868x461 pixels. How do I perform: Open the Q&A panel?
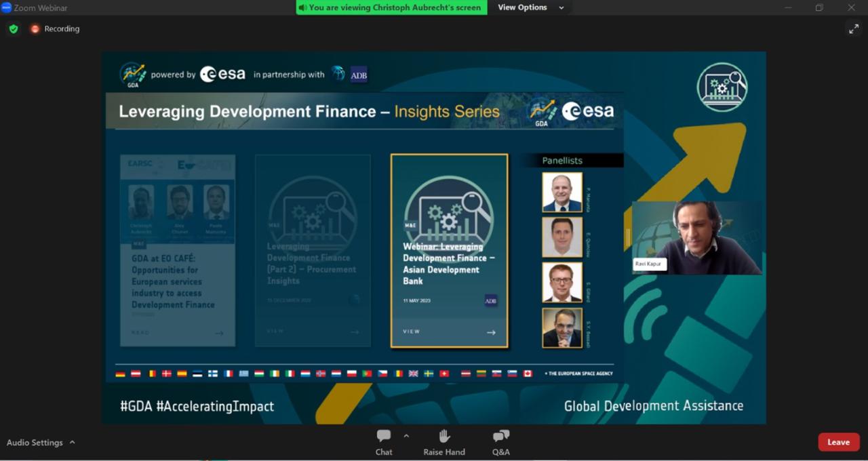pyautogui.click(x=501, y=442)
